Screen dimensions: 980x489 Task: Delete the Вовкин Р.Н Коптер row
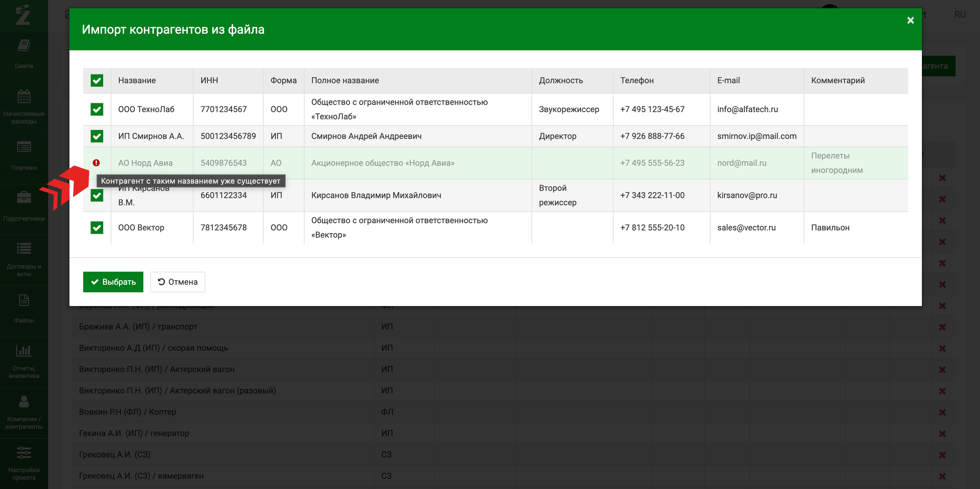pos(942,412)
